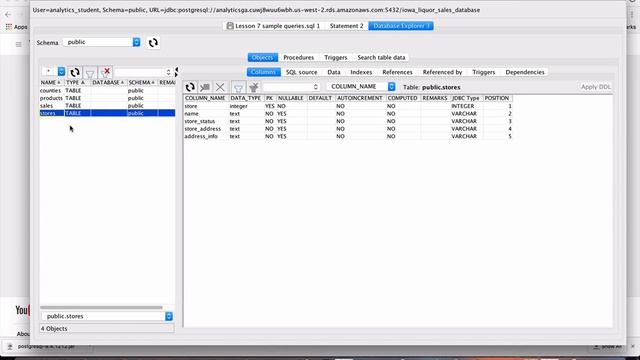Open the table-level Triggers tab
Screen dimensions: 640x360
484,72
